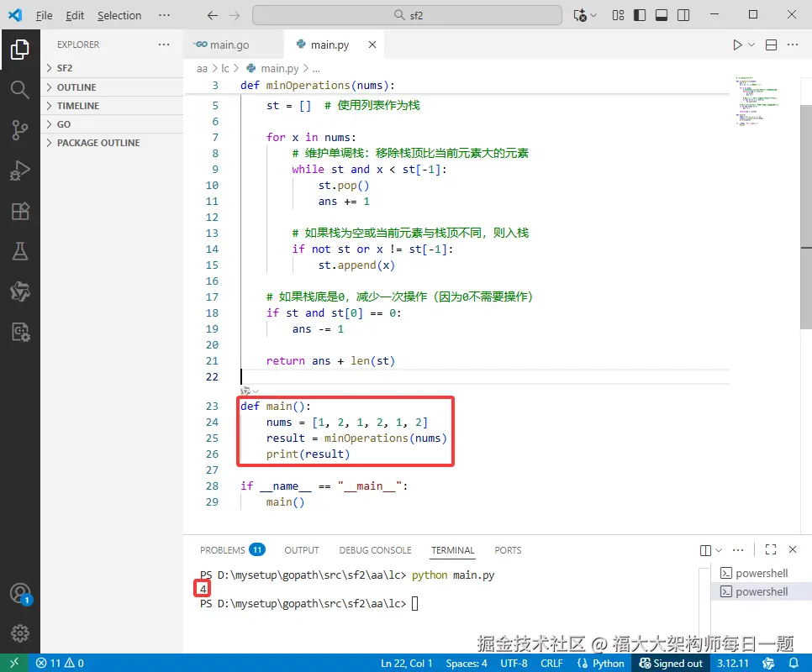Open the Explorer view in activity bar

19,50
